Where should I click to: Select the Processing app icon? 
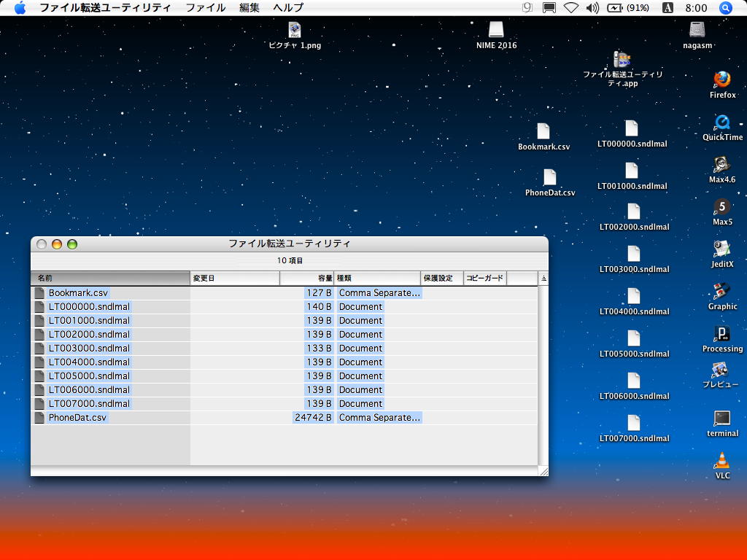(x=722, y=334)
